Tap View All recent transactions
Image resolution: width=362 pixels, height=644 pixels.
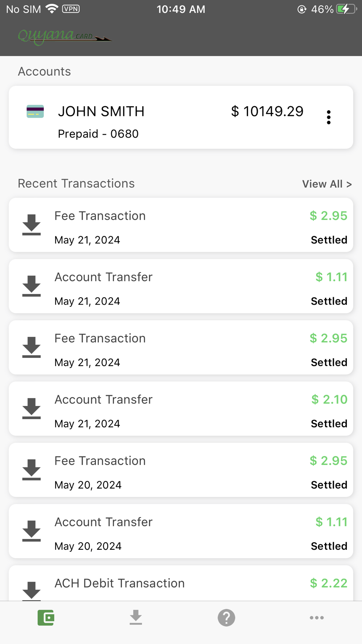[327, 184]
